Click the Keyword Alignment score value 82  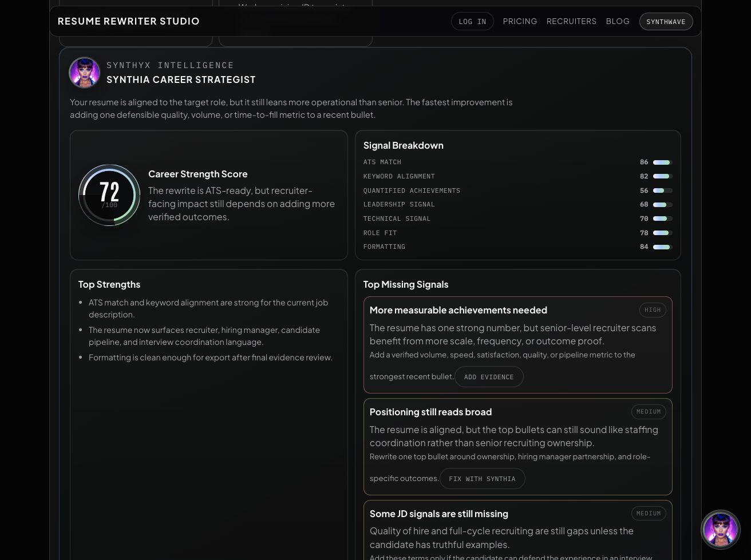(644, 176)
